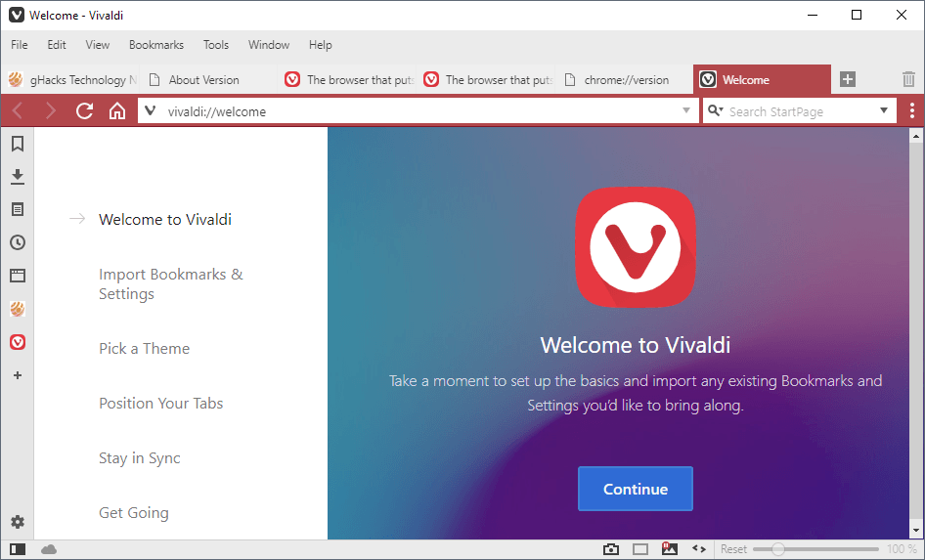Open the Bookmarks menu

[156, 45]
